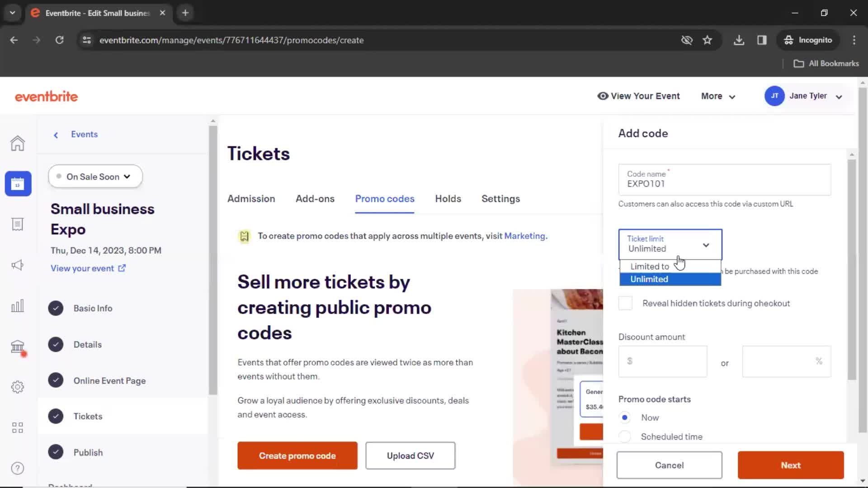Screen dimensions: 868x488
Task: Switch to the Admission tab
Action: (250, 198)
